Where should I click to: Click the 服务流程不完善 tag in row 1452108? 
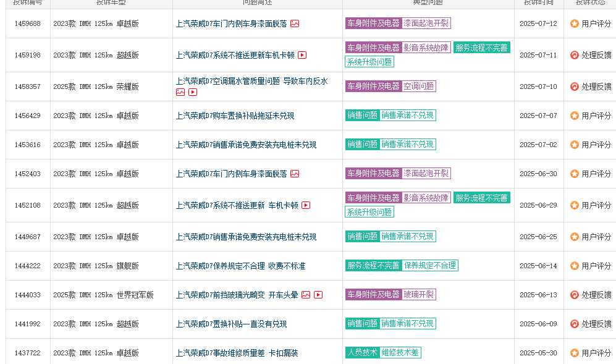(482, 198)
